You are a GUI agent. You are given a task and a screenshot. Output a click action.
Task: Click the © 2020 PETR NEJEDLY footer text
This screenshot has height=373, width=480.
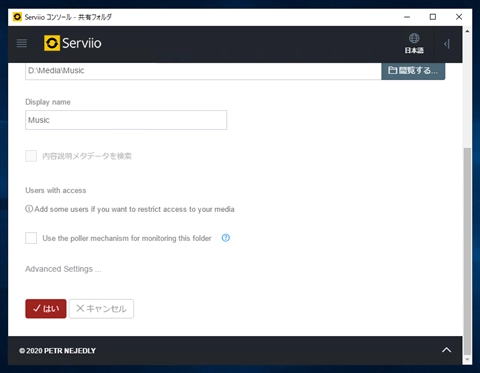coord(57,351)
